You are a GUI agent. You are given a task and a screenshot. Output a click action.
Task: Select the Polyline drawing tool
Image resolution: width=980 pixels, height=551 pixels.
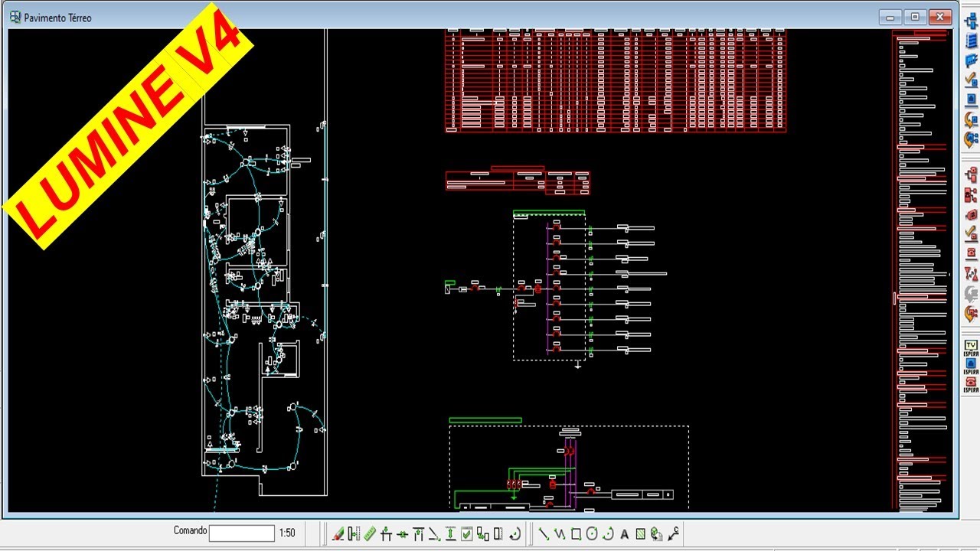click(560, 533)
